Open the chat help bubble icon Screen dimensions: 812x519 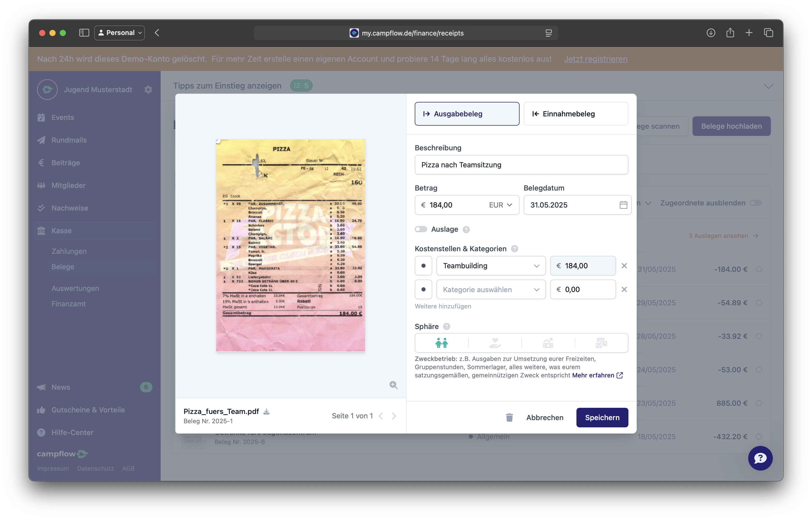pyautogui.click(x=760, y=458)
